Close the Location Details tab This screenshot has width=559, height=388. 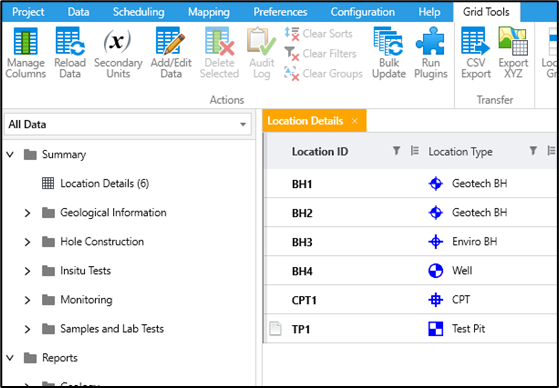pos(354,121)
